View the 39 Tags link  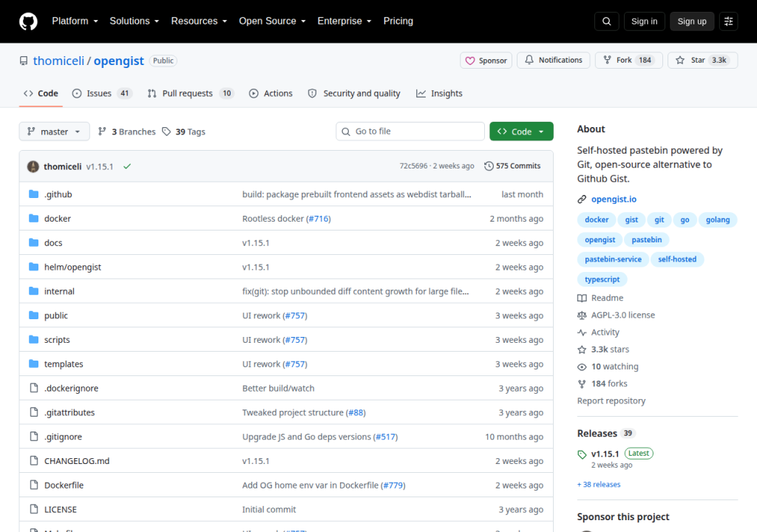tap(184, 132)
